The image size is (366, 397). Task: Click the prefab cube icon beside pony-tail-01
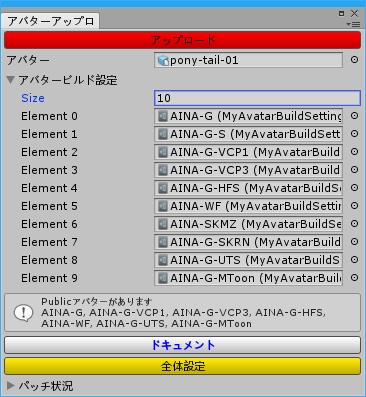(163, 60)
